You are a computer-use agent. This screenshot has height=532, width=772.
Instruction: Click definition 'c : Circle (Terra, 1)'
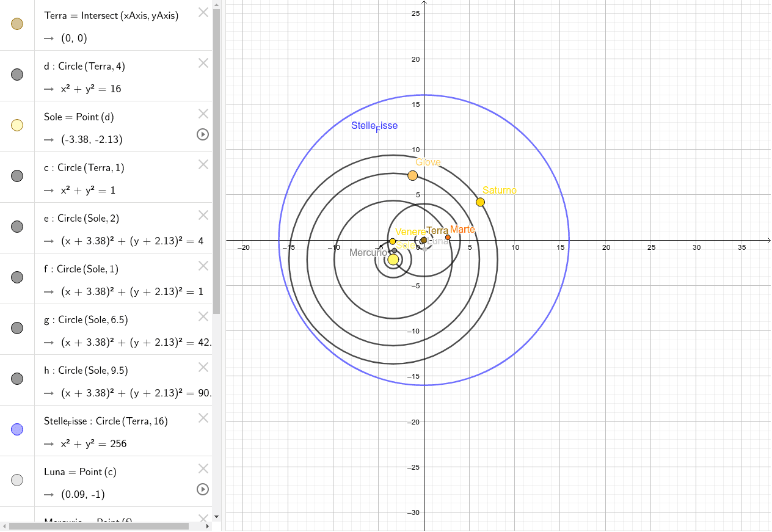[84, 168]
